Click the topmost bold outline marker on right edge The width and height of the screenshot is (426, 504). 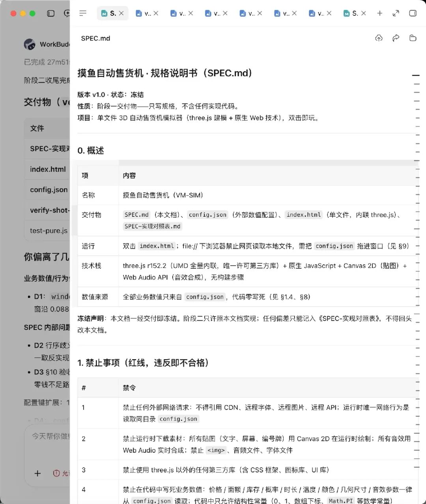(415, 75)
